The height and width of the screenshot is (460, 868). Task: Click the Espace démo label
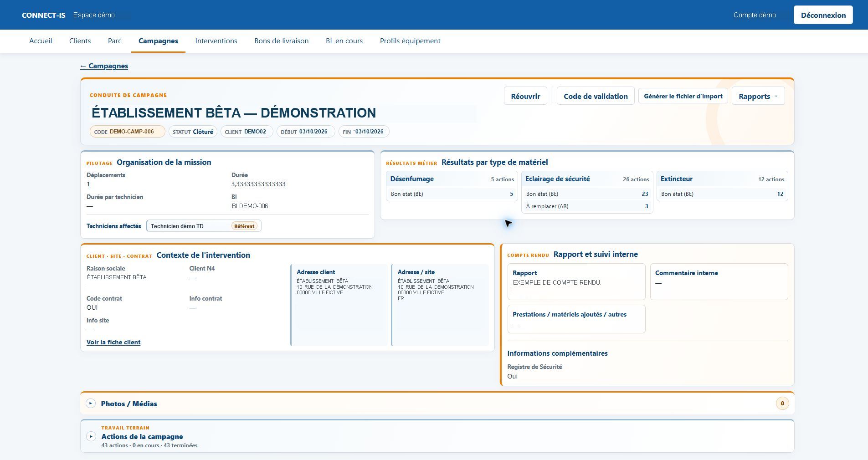[x=94, y=15]
